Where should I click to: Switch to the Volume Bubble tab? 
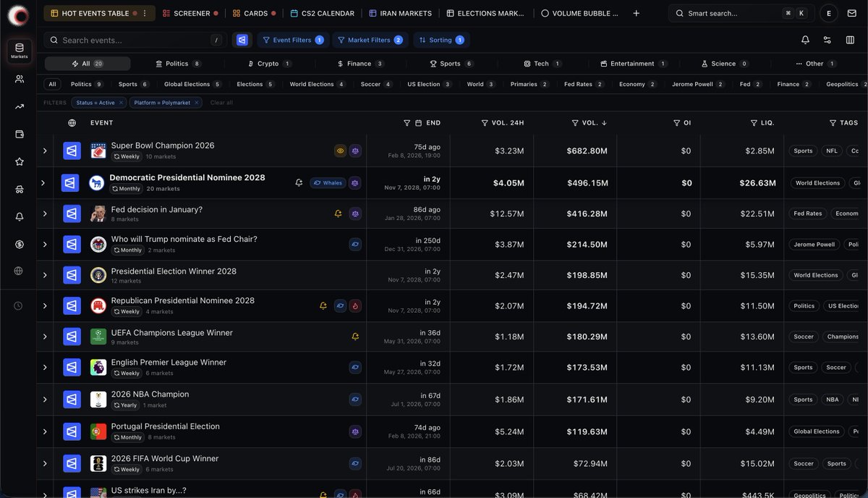579,13
